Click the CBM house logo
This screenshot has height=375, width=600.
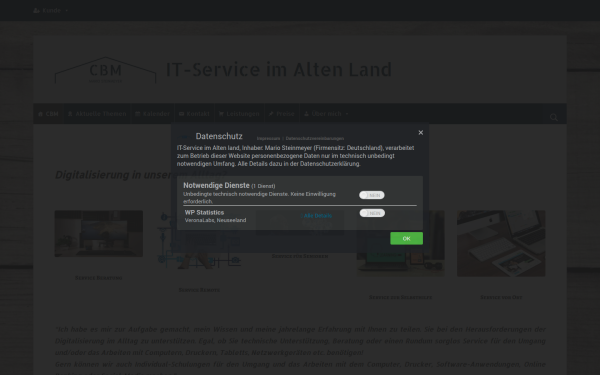[106, 70]
